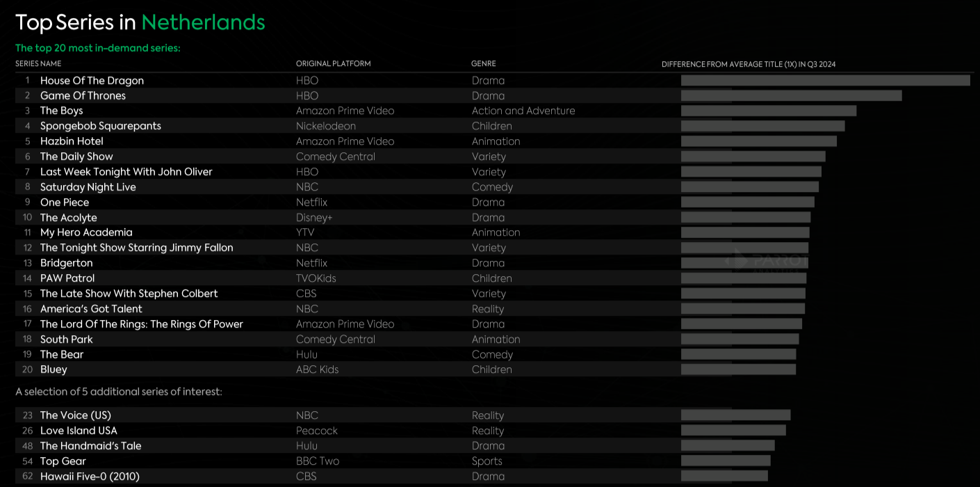Select The Acolyte title
980x487 pixels.
(69, 218)
